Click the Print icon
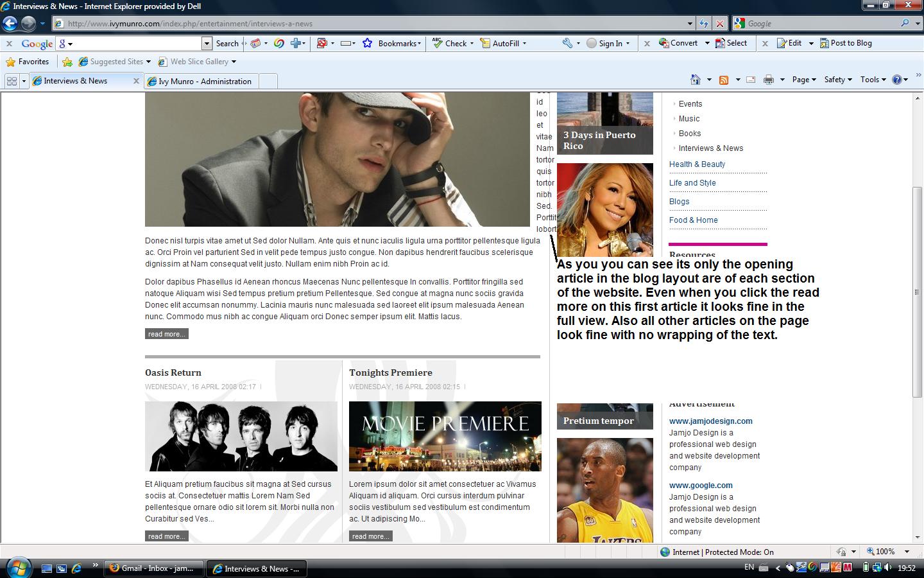This screenshot has width=924, height=578. coord(769,80)
